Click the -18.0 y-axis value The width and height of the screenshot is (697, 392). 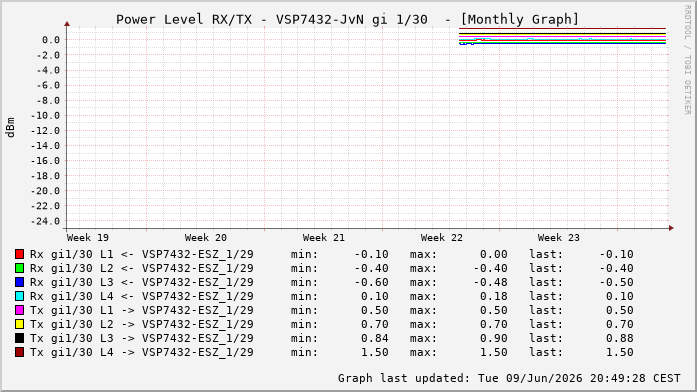45,176
